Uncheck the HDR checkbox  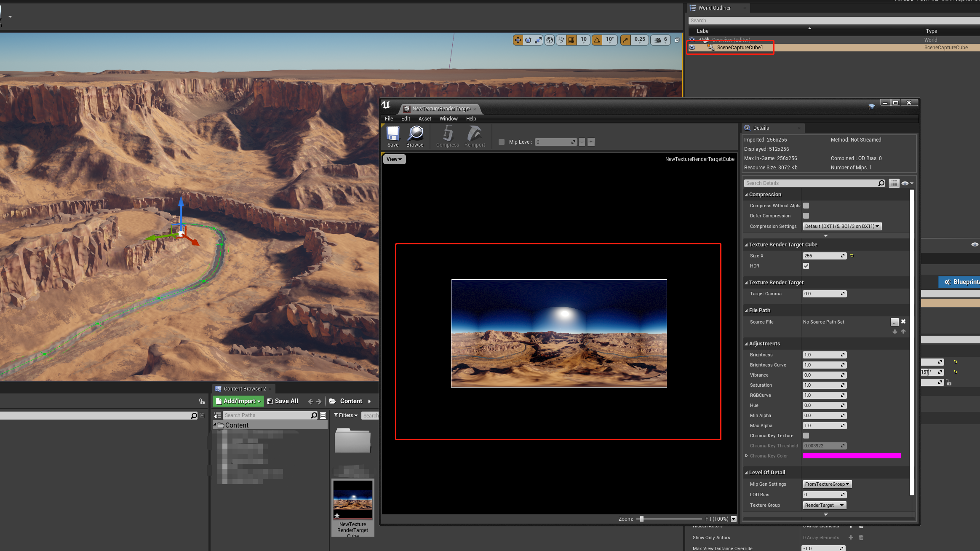click(x=806, y=266)
